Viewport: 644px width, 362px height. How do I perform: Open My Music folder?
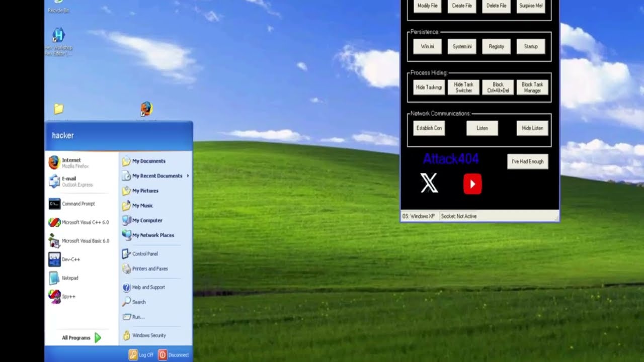[x=137, y=205]
